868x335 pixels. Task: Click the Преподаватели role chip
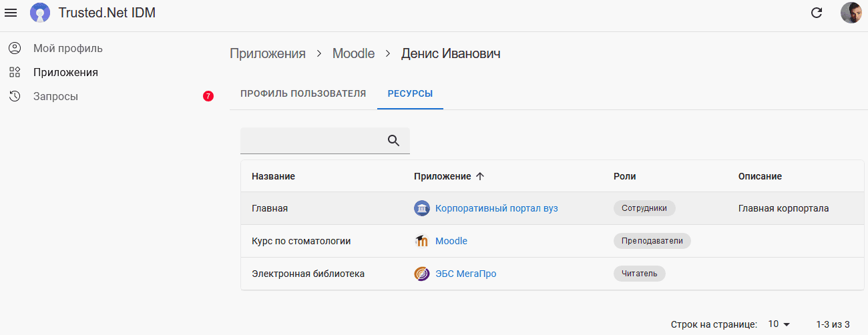pyautogui.click(x=652, y=241)
